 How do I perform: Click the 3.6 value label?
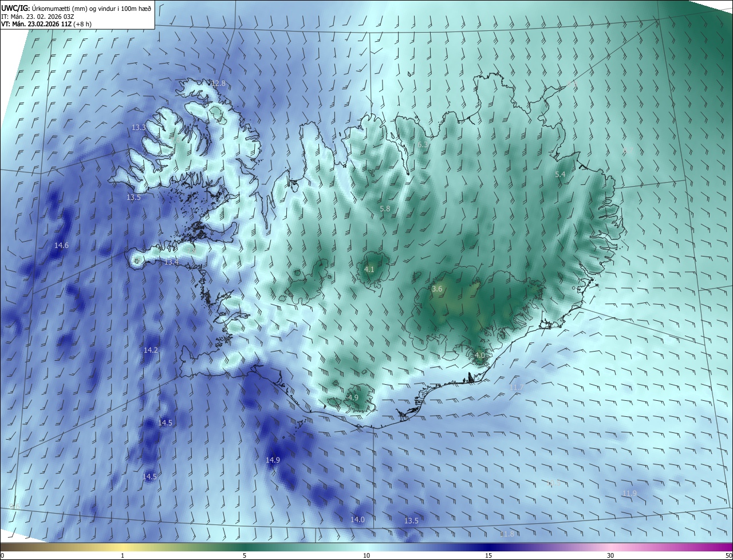[x=437, y=289]
